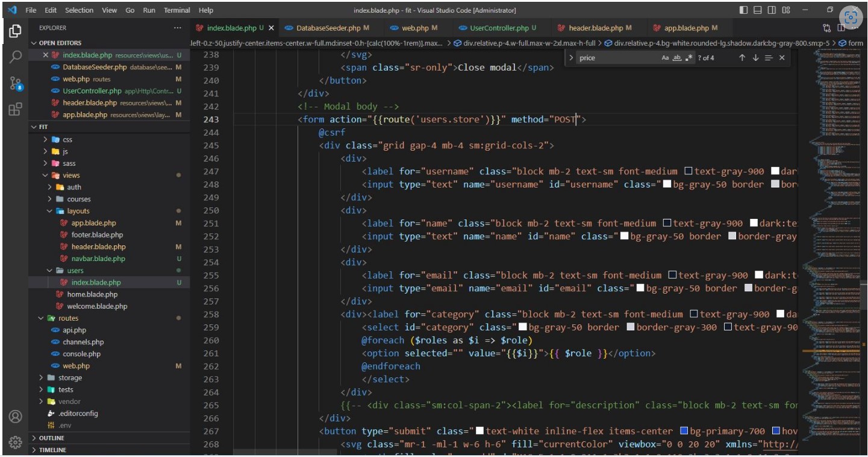Expand the storage folder
This screenshot has height=457, width=868.
click(x=70, y=378)
